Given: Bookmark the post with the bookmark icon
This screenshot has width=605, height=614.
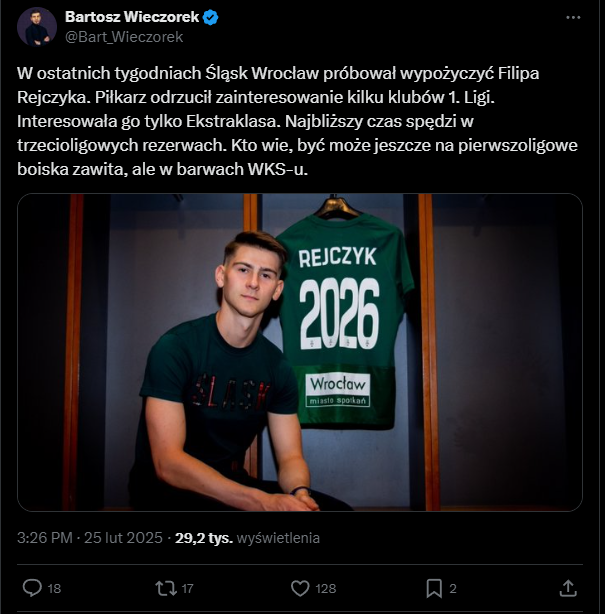Looking at the screenshot, I should click(434, 588).
